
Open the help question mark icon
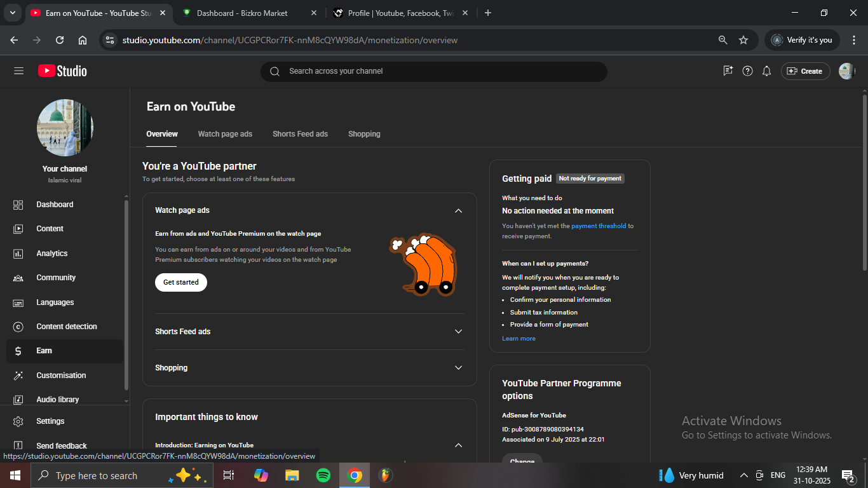click(747, 71)
